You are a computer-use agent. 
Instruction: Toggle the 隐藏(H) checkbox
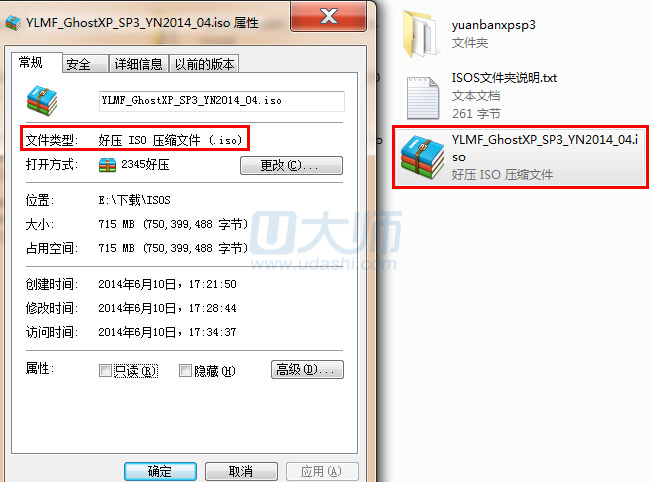pos(185,370)
